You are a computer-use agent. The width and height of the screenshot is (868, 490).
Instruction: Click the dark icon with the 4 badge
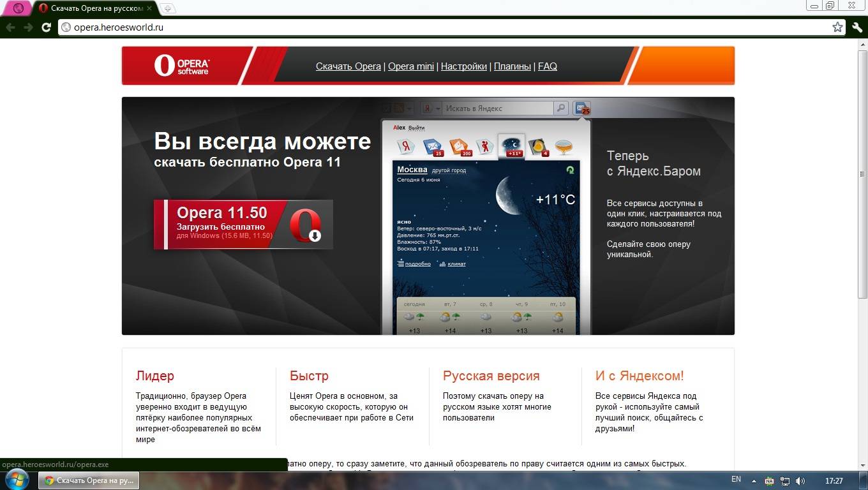pyautogui.click(x=538, y=147)
